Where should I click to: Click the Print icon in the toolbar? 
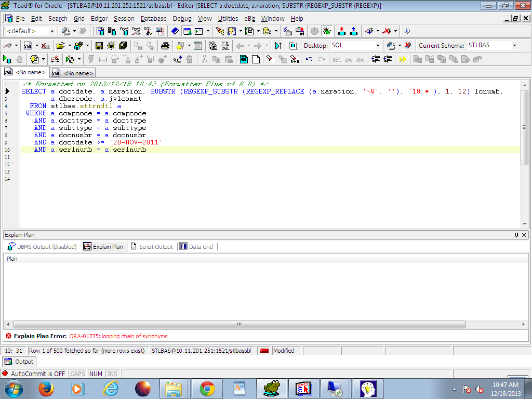[x=165, y=46]
